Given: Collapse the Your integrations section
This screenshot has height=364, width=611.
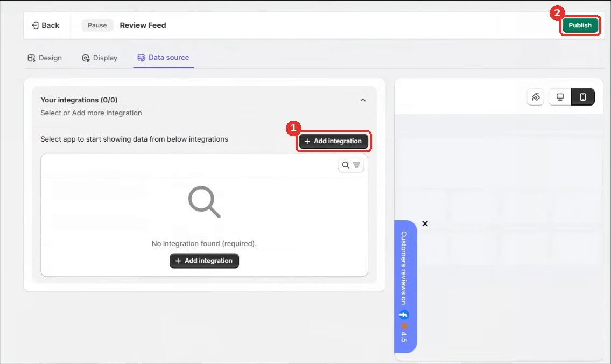Looking at the screenshot, I should pyautogui.click(x=363, y=100).
